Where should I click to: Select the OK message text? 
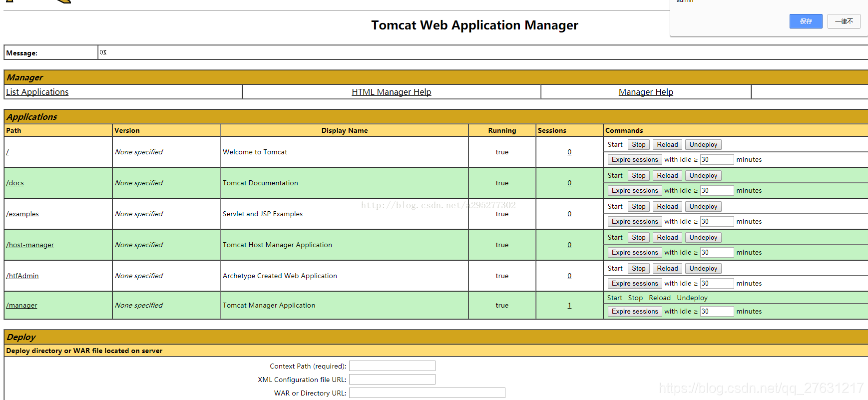click(x=103, y=52)
